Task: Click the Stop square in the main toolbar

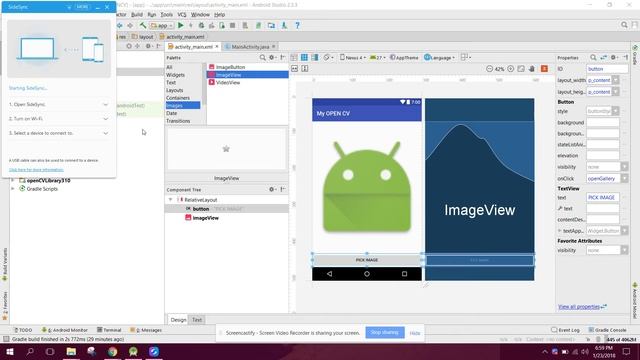Action: coord(232,25)
